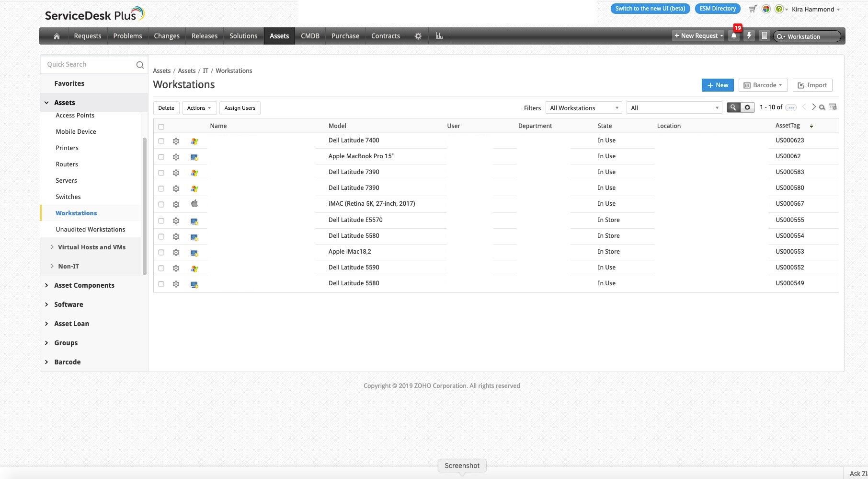Tick the Dell Latitude E5570 row checkbox
This screenshot has height=479, width=868.
[161, 221]
